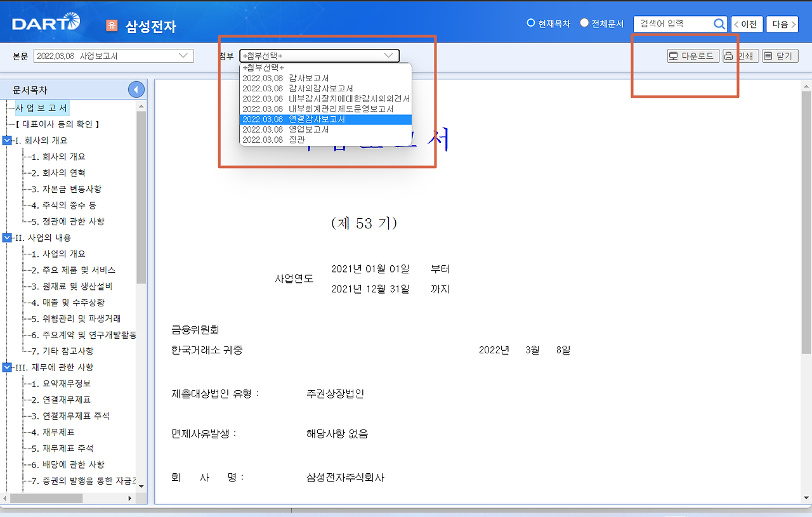Click the magnifier search icon
The height and width of the screenshot is (517, 812).
[719, 24]
